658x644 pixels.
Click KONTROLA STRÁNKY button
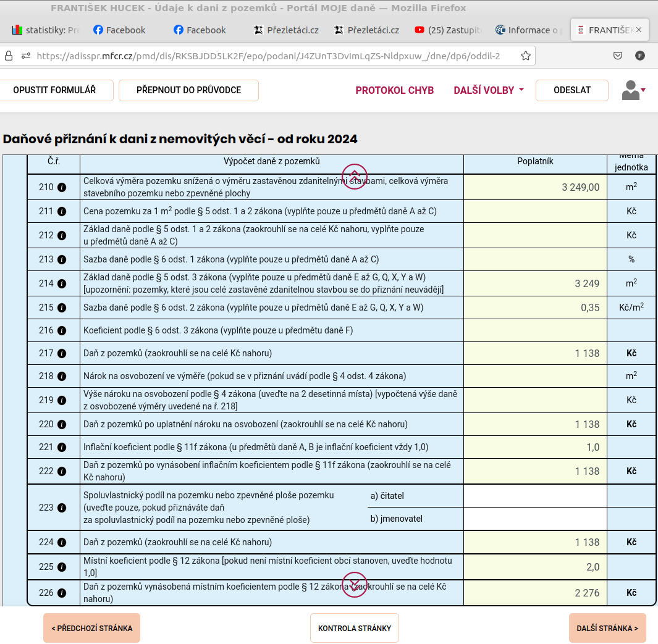(x=355, y=628)
